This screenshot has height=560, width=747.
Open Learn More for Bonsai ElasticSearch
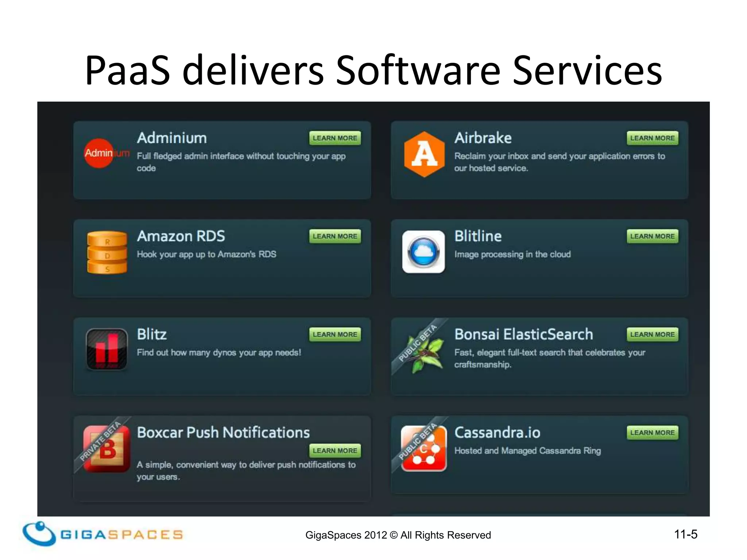click(x=653, y=334)
